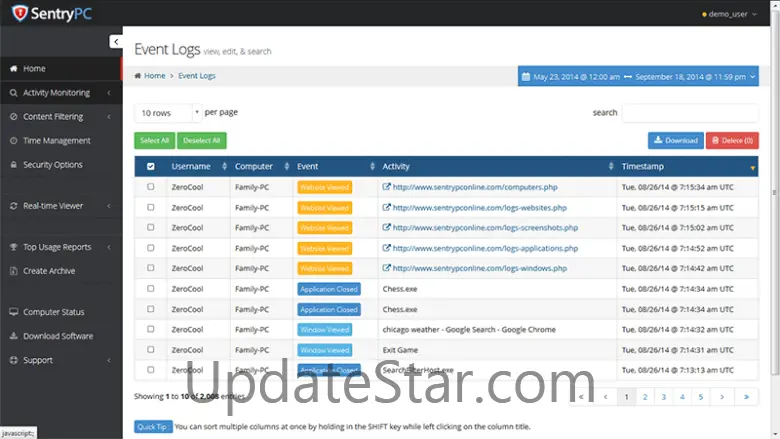The image size is (780, 439).
Task: Click the Quick Tip label
Action: point(153,427)
